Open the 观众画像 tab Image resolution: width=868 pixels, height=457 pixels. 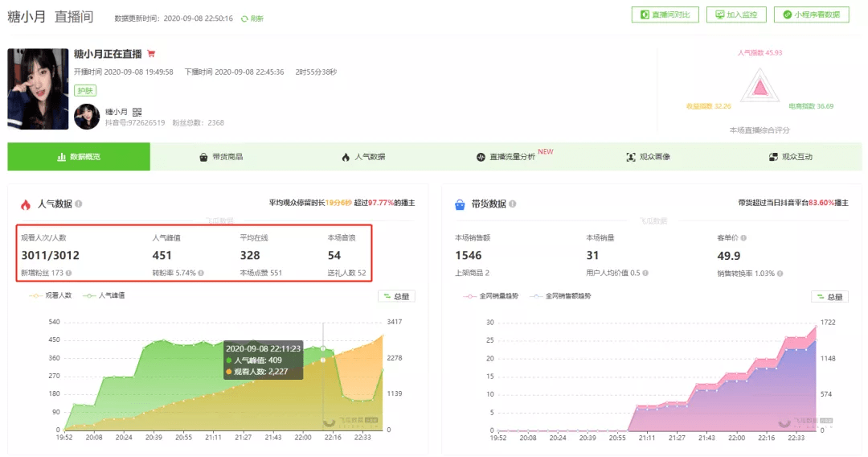point(649,157)
